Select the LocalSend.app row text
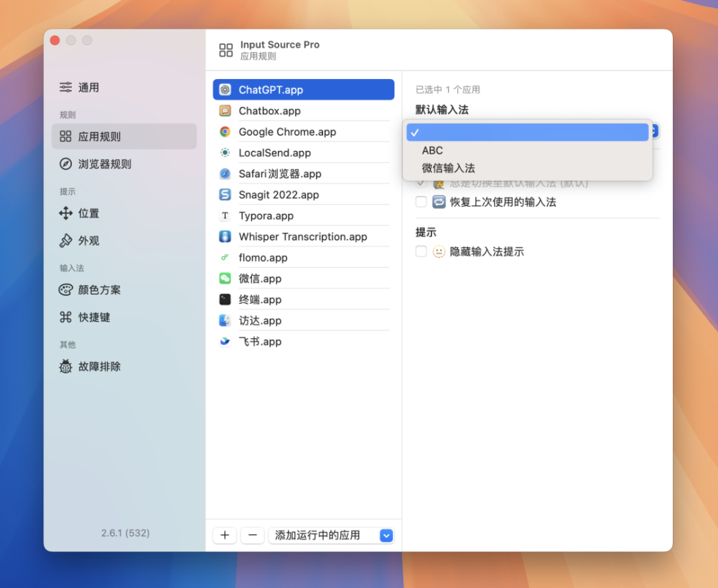 coord(274,153)
